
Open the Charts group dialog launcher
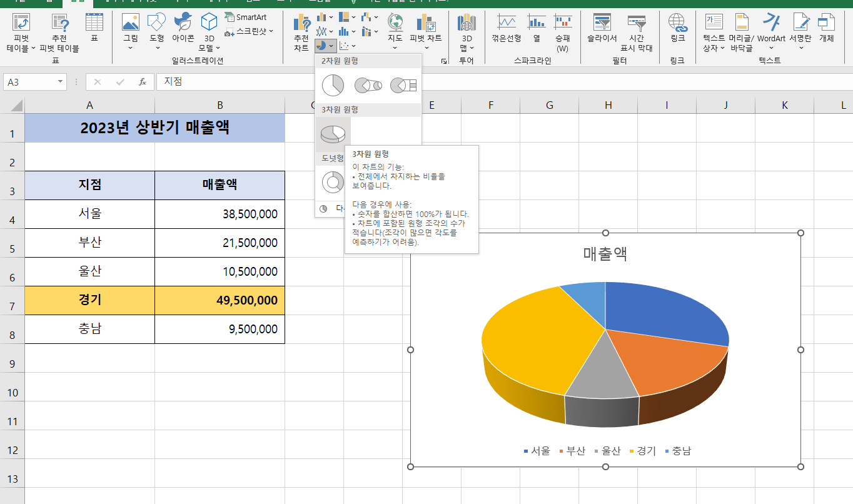[444, 61]
